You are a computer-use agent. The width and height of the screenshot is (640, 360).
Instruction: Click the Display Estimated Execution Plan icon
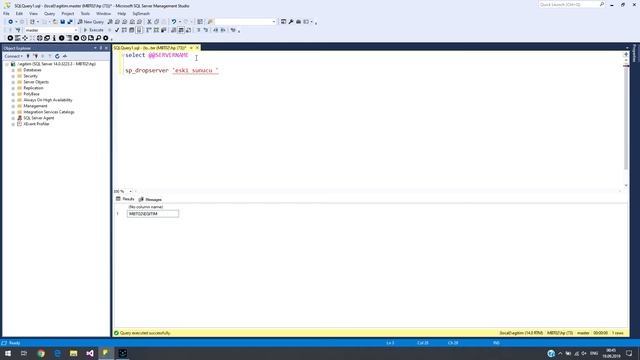[x=124, y=30]
